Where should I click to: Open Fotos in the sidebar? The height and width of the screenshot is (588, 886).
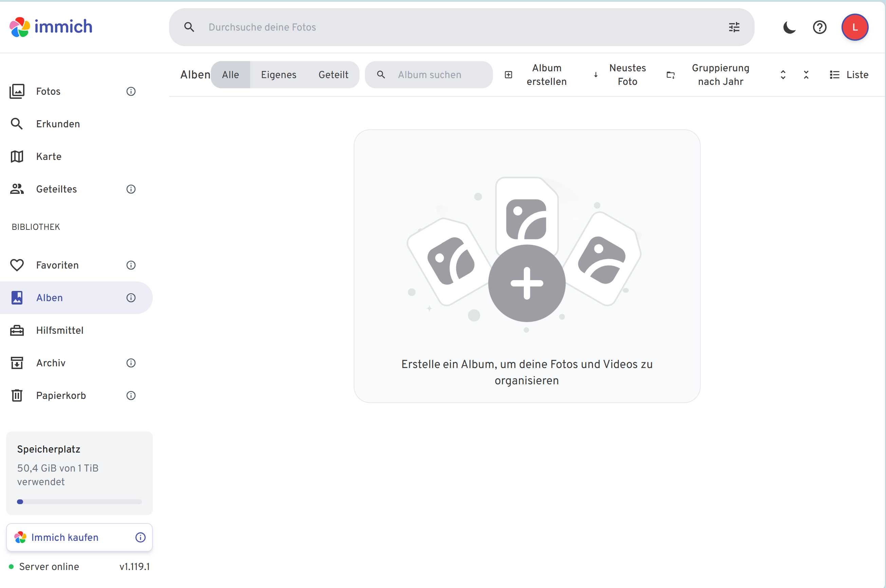point(76,91)
